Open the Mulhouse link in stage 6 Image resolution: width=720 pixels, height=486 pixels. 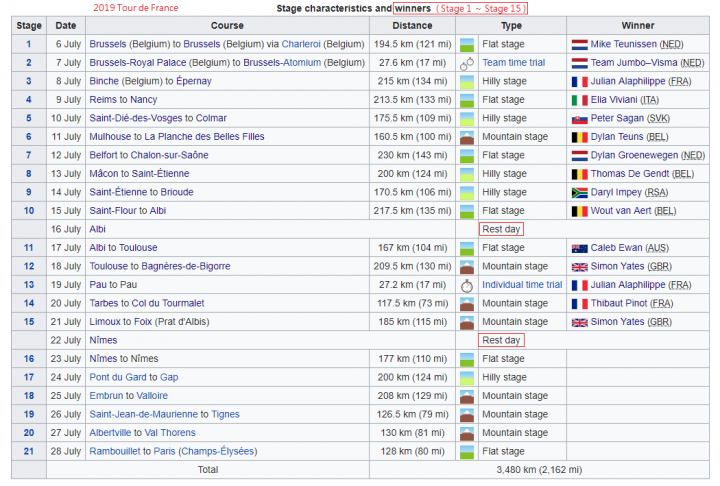point(110,136)
